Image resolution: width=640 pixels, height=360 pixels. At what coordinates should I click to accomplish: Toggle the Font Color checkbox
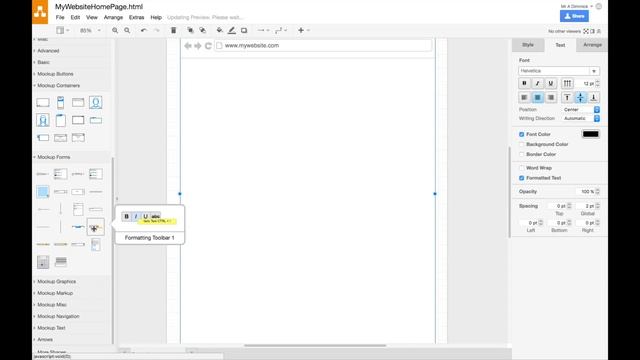pyautogui.click(x=522, y=134)
